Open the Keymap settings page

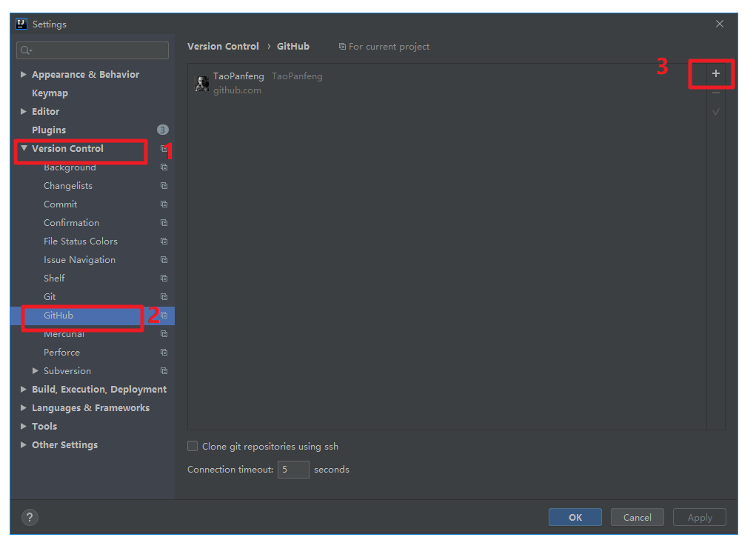pos(50,93)
